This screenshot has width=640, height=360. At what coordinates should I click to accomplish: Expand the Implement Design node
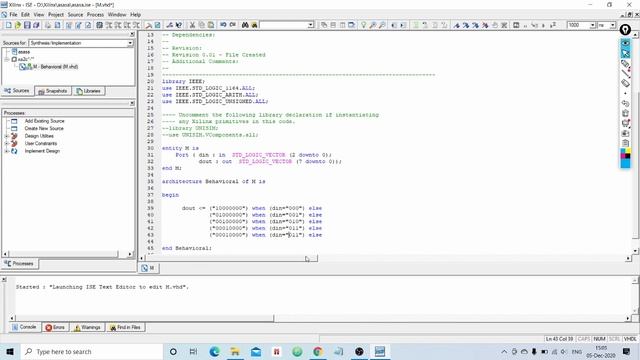pyautogui.click(x=7, y=151)
